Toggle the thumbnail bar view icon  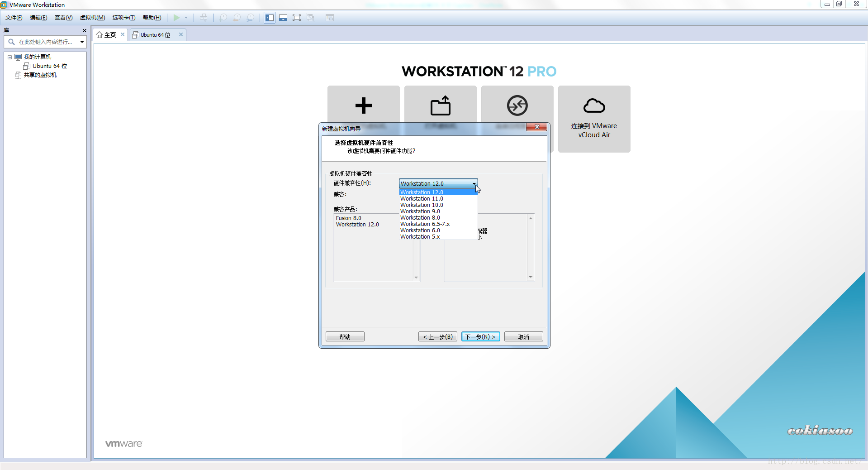pyautogui.click(x=283, y=18)
